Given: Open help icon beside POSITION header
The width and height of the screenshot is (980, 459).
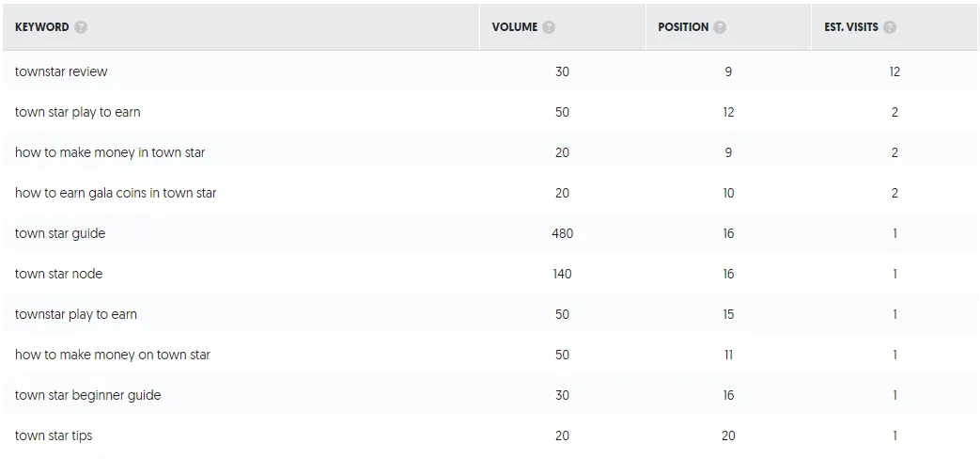Looking at the screenshot, I should [720, 27].
